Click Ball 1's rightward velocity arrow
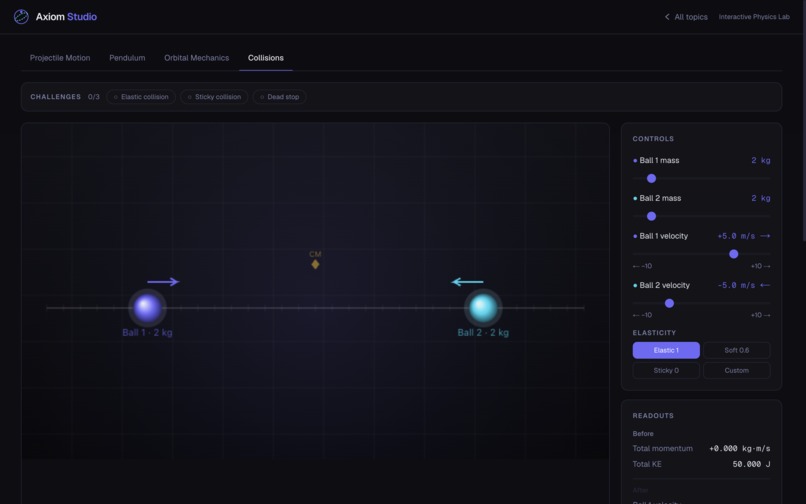The width and height of the screenshot is (806, 504). click(163, 282)
